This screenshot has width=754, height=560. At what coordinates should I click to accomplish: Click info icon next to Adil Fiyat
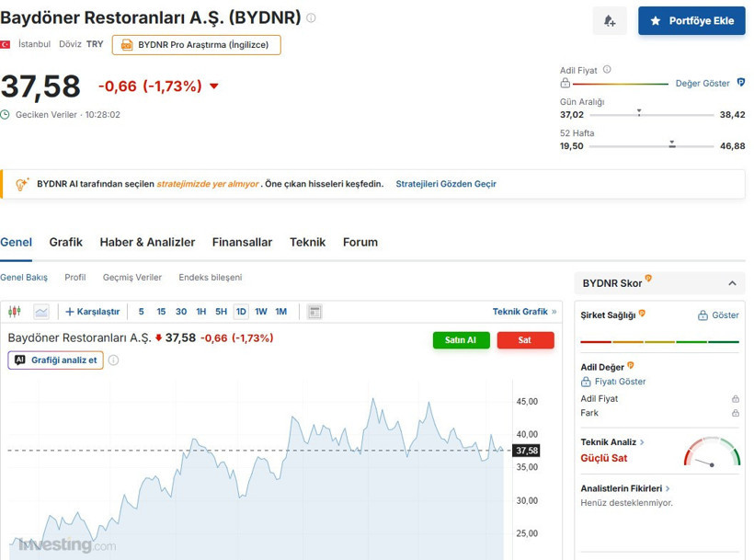[607, 69]
